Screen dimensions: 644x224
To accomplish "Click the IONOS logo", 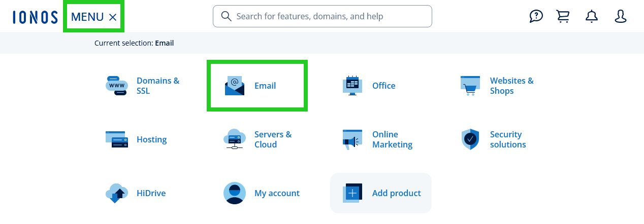I will (x=35, y=17).
